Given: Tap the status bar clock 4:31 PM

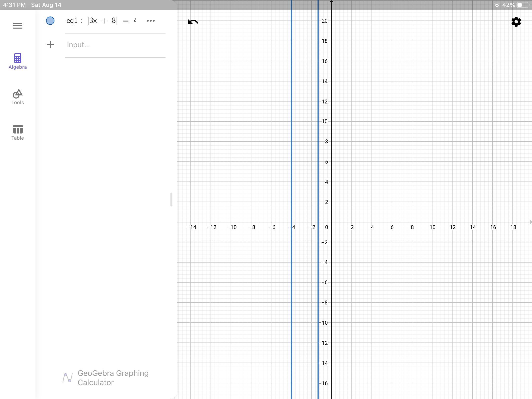Looking at the screenshot, I should (x=14, y=5).
